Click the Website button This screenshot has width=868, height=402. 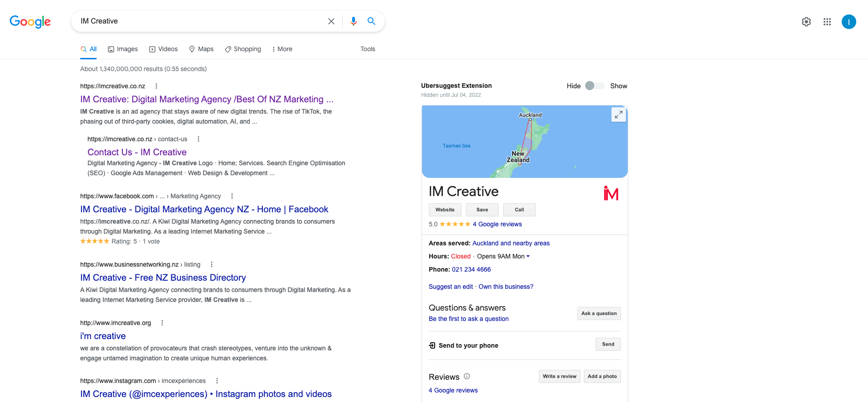tap(445, 210)
